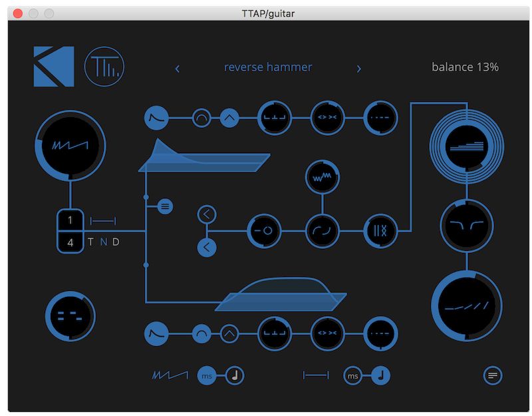This screenshot has width=532, height=416.
Task: Open the hamburger menu near the envelope shape
Action: coord(164,206)
